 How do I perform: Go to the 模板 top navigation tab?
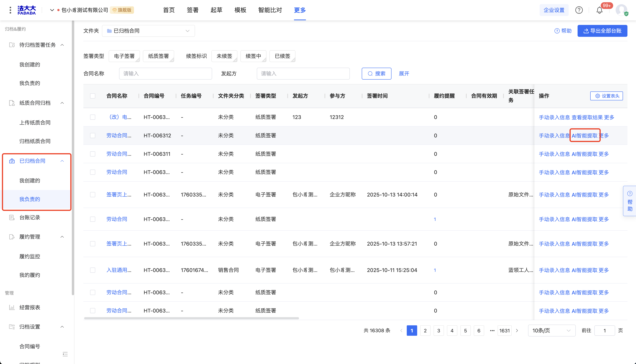click(240, 10)
